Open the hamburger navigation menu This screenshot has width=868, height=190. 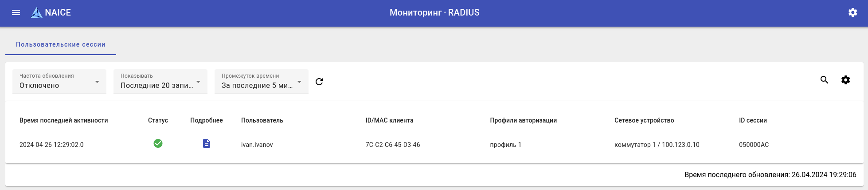coord(16,12)
